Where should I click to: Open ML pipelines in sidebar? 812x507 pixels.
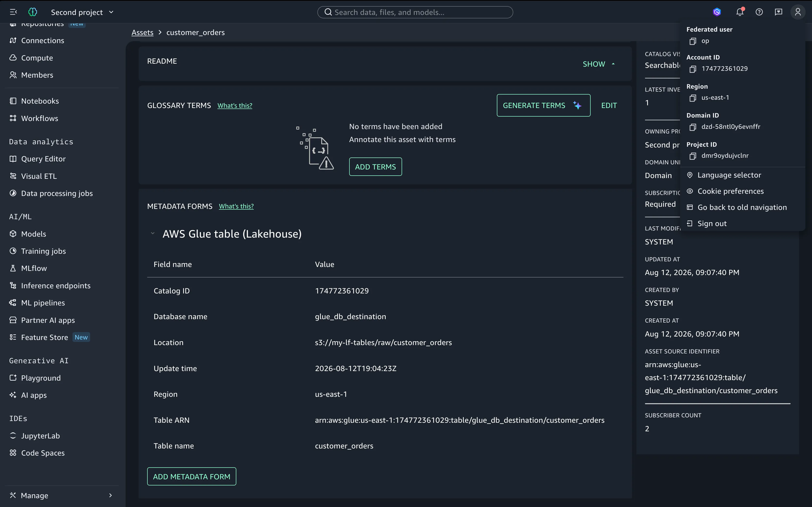pyautogui.click(x=43, y=303)
